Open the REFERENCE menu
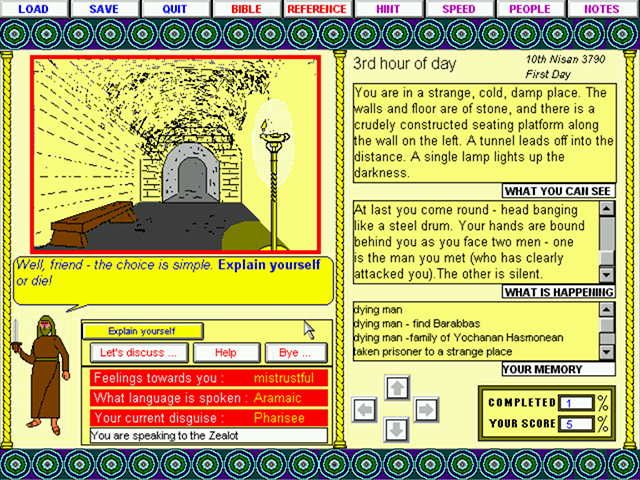 point(317,9)
